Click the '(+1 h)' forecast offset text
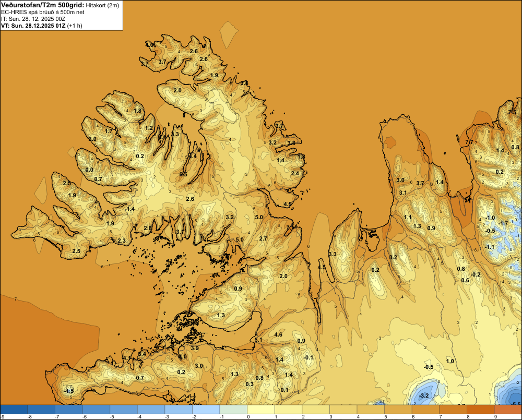This screenshot has height=420, width=522. tap(75, 26)
